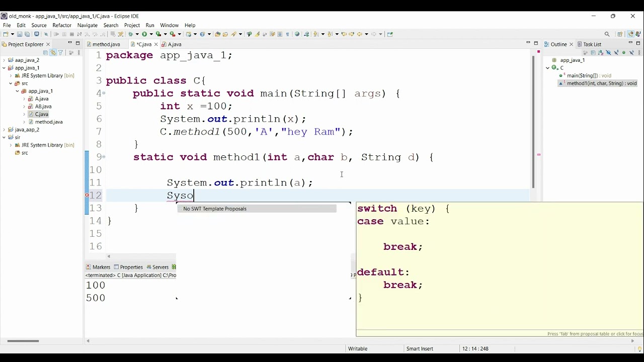The image size is (644, 362).
Task: Close the Project Explorer view
Action: [48, 44]
